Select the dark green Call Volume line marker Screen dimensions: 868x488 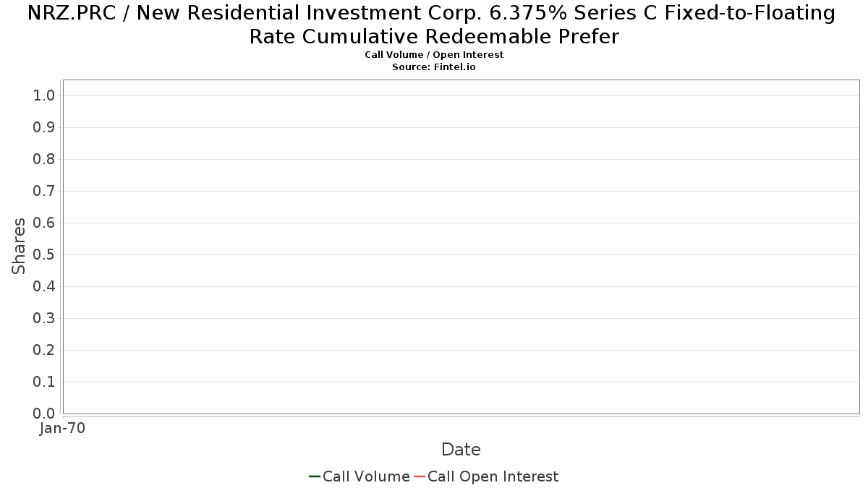tap(315, 476)
